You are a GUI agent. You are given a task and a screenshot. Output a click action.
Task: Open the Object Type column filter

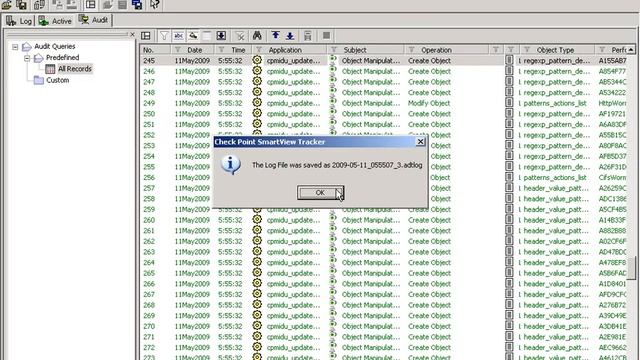click(527, 50)
